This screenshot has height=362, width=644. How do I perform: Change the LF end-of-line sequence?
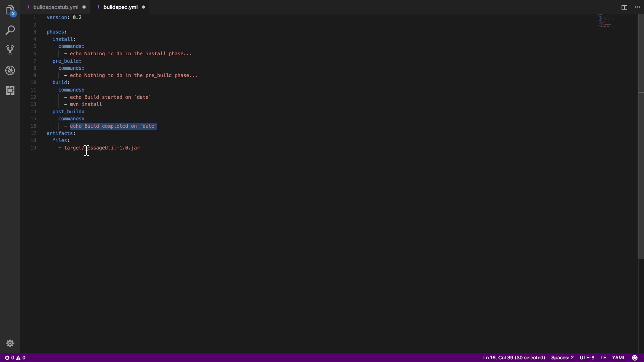603,358
